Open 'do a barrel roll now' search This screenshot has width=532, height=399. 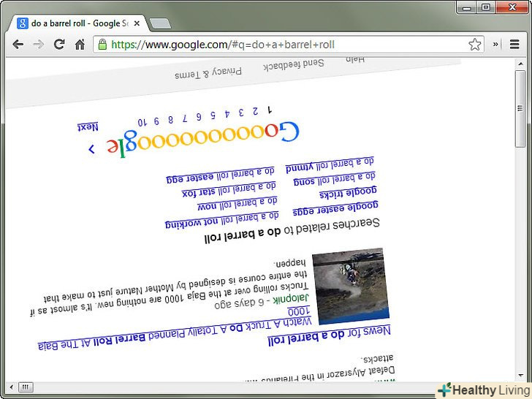[237, 204]
